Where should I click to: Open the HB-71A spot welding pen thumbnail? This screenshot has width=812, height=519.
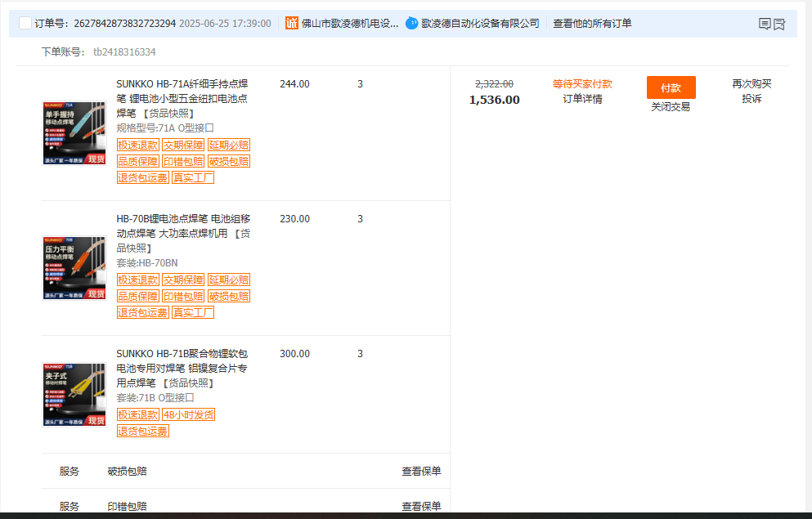click(74, 133)
